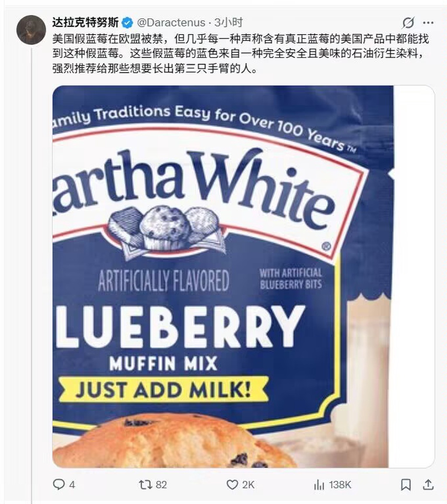Click the Grok slashed-circle icon
Screen dimensions: 447x504
408,23
